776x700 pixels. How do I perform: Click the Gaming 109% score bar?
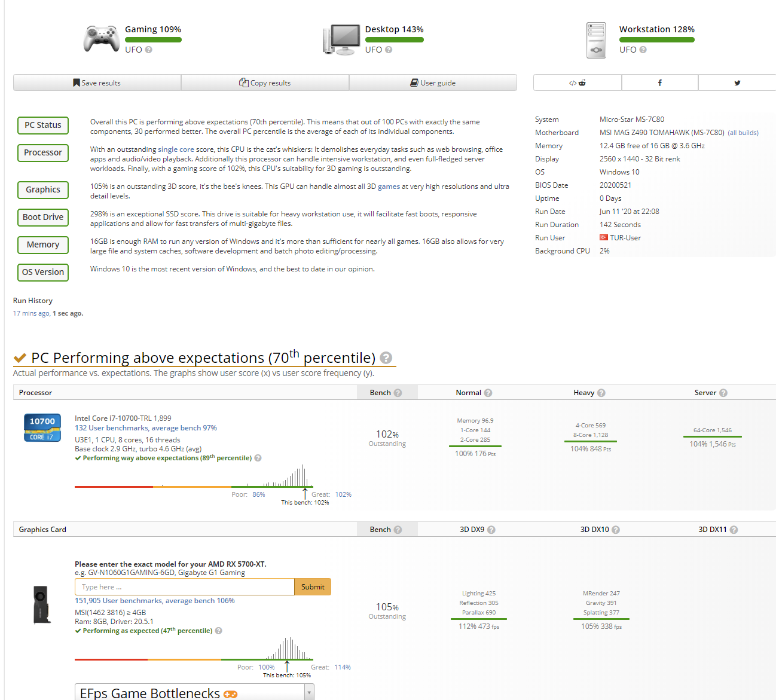pos(153,40)
